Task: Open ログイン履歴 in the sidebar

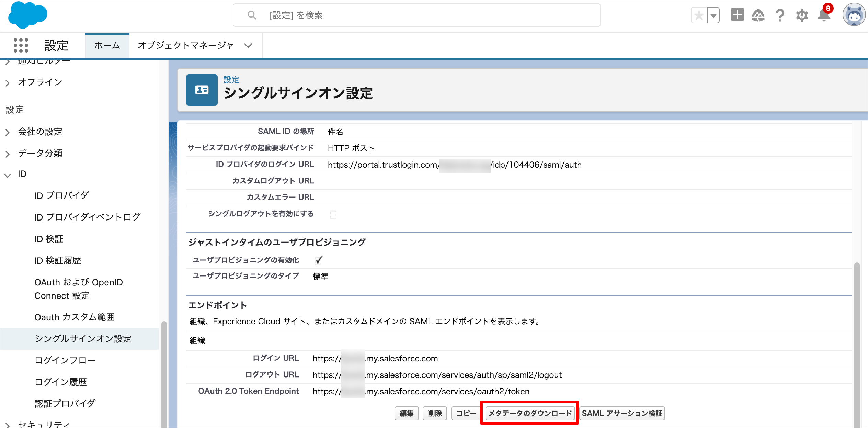Action: 61,382
